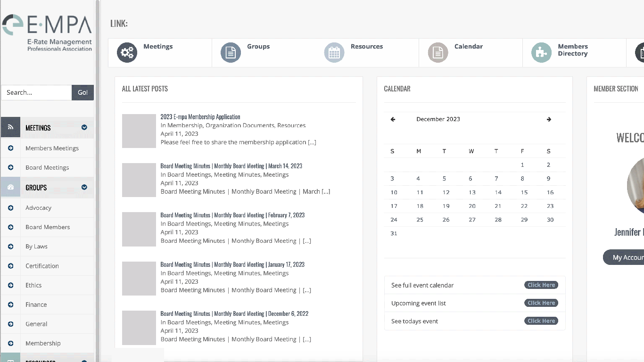Click Here for full event calendar
The image size is (644, 362).
pyautogui.click(x=541, y=285)
